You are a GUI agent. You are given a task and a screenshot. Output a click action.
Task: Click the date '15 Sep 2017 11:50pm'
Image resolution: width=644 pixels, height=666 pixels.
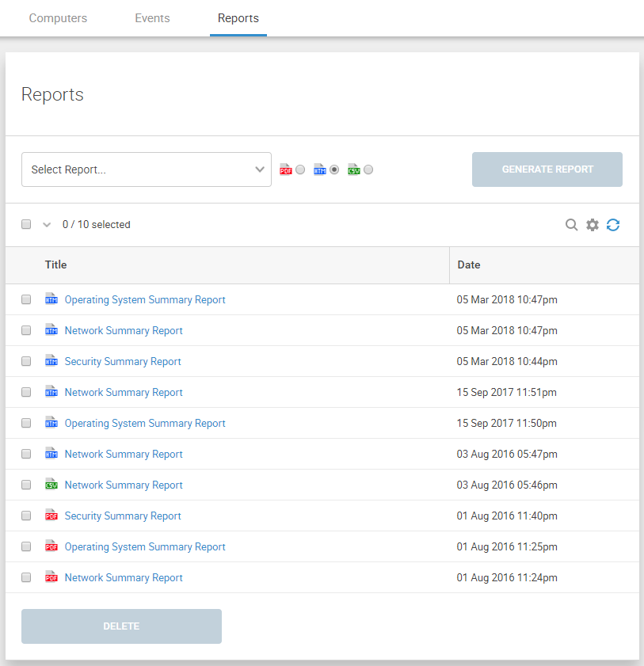coord(506,423)
